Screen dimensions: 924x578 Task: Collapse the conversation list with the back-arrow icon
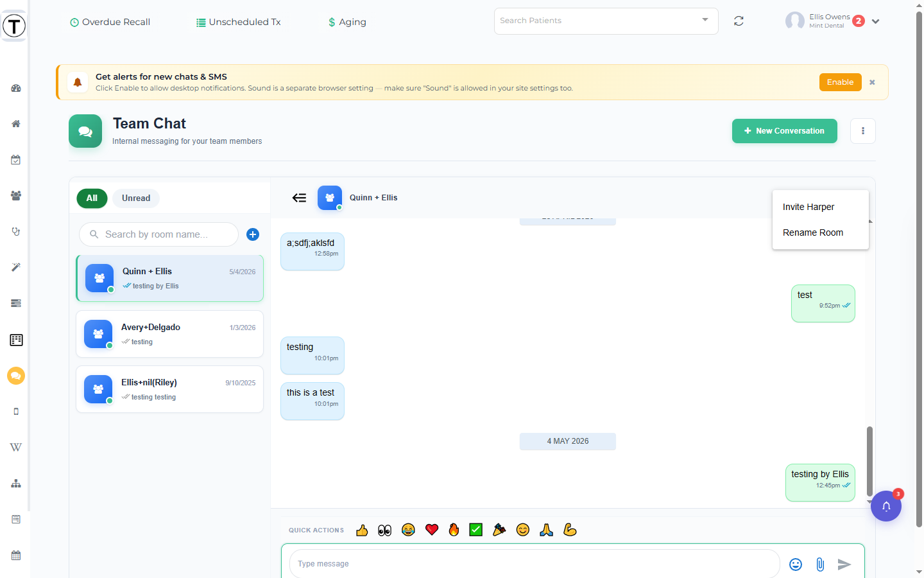pyautogui.click(x=299, y=198)
